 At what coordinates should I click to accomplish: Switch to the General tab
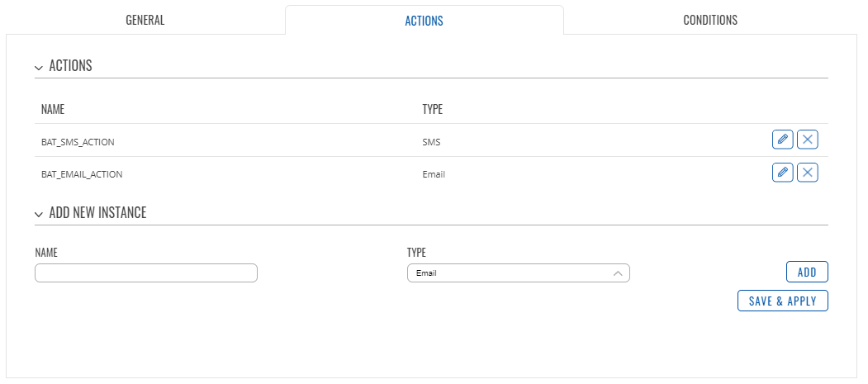[x=145, y=20]
